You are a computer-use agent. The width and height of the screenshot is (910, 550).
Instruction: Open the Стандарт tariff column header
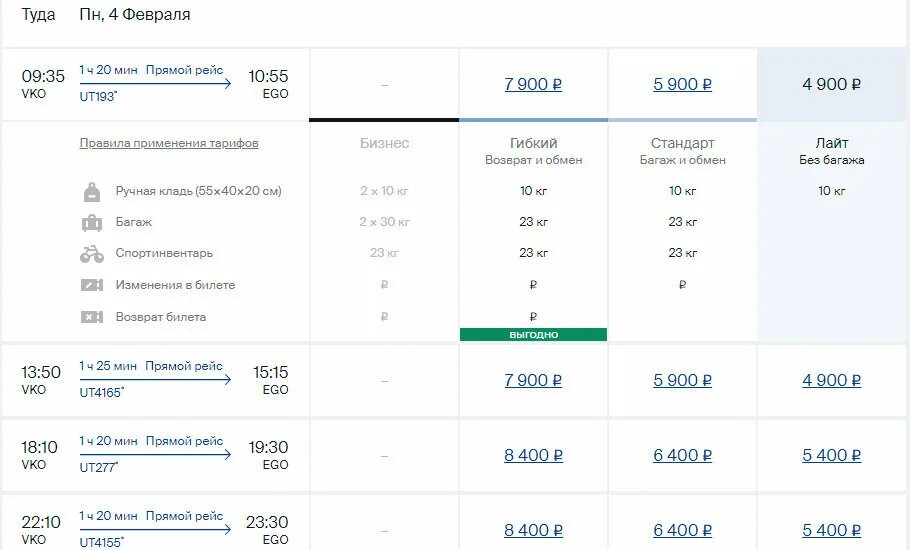(x=682, y=150)
